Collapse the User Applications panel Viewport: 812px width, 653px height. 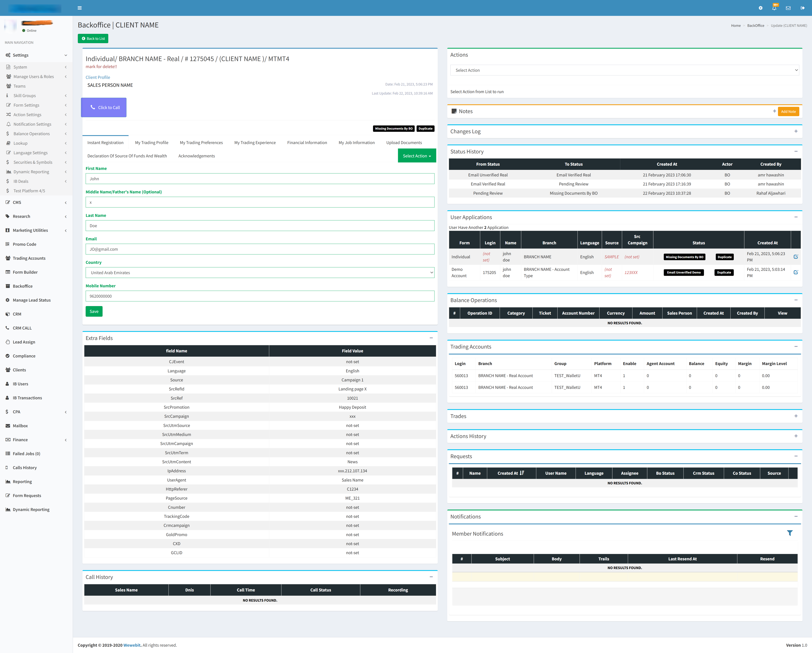pos(796,217)
